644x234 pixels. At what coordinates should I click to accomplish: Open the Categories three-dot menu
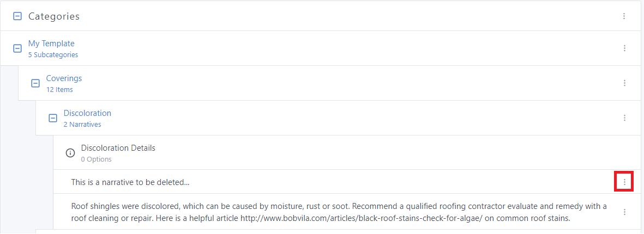[x=624, y=16]
